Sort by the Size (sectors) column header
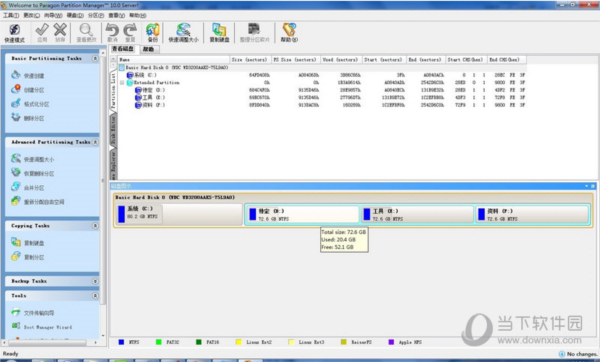This screenshot has height=362, width=600. click(x=250, y=60)
